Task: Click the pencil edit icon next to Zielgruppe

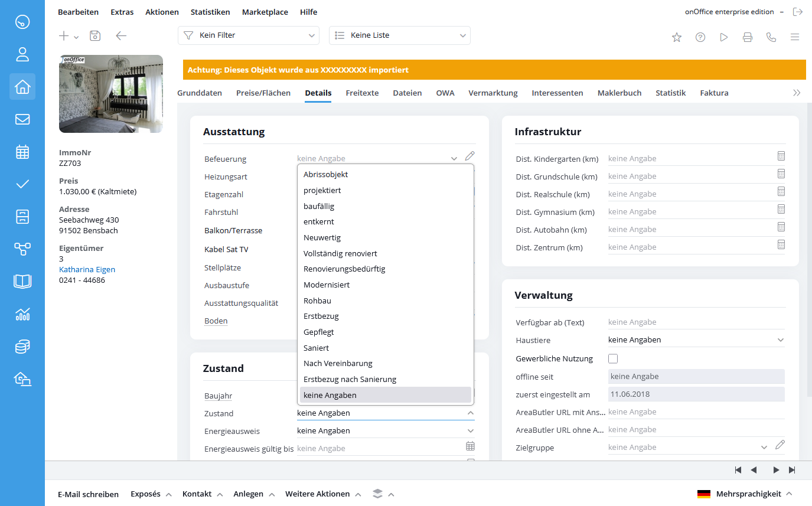Action: [x=780, y=445]
